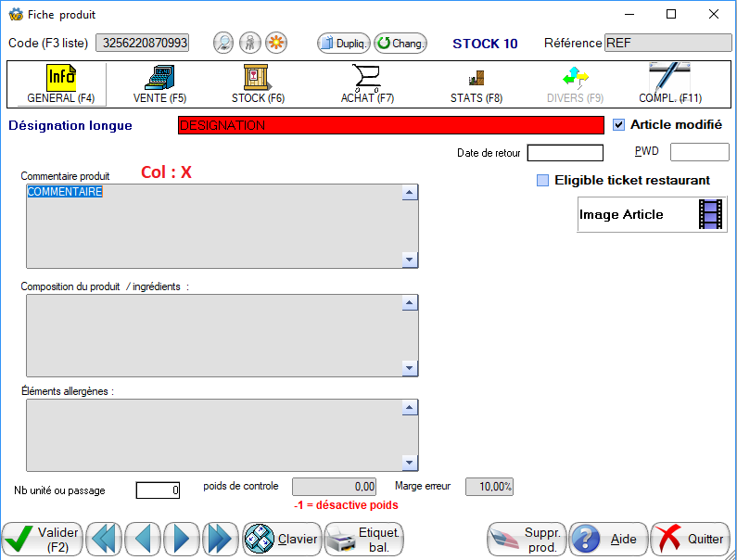Click the orange sun icon near code field
737x560 pixels.
(x=275, y=43)
